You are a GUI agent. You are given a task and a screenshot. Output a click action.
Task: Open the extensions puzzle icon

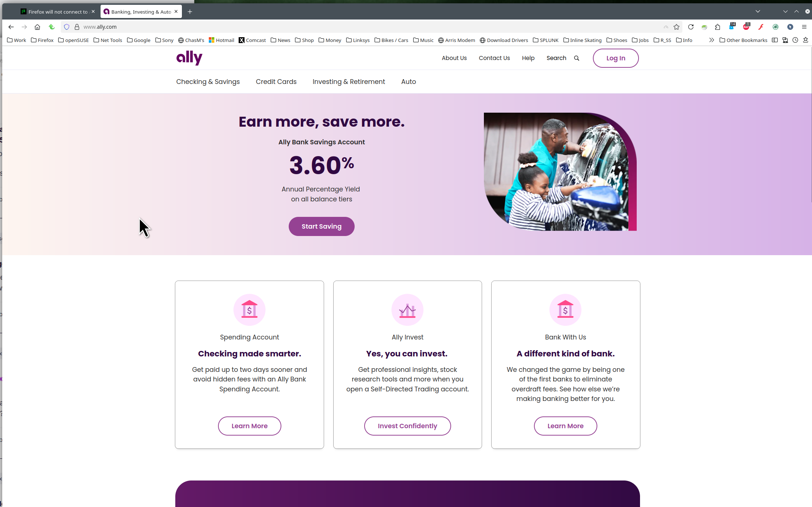[x=717, y=27]
